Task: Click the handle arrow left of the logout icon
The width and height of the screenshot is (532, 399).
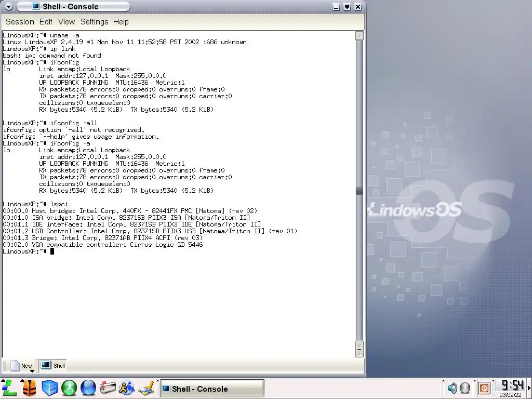Action: (x=474, y=381)
